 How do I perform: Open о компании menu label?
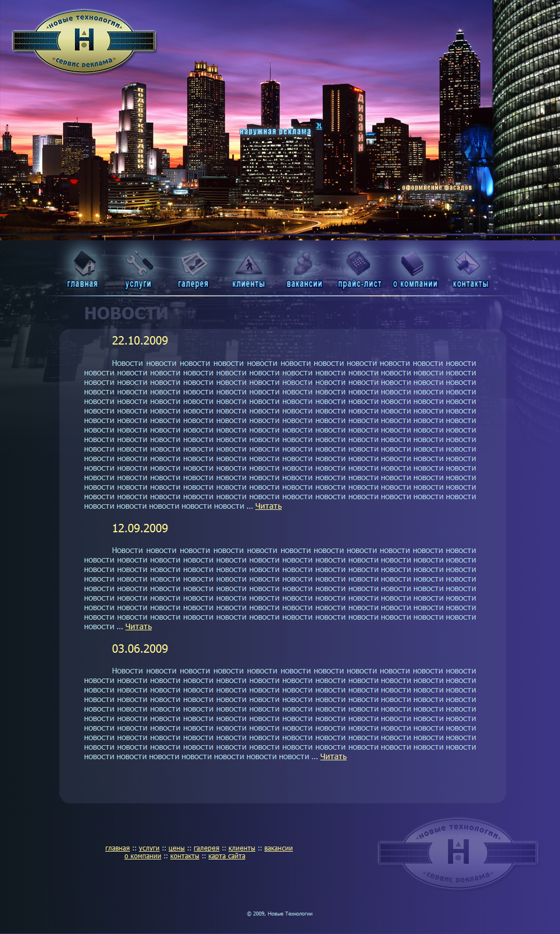click(415, 284)
